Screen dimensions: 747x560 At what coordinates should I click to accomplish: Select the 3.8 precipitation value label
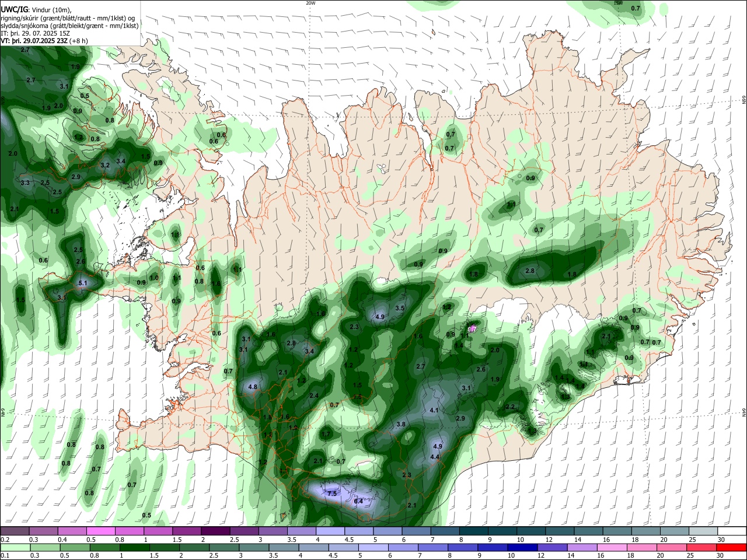pos(401,424)
